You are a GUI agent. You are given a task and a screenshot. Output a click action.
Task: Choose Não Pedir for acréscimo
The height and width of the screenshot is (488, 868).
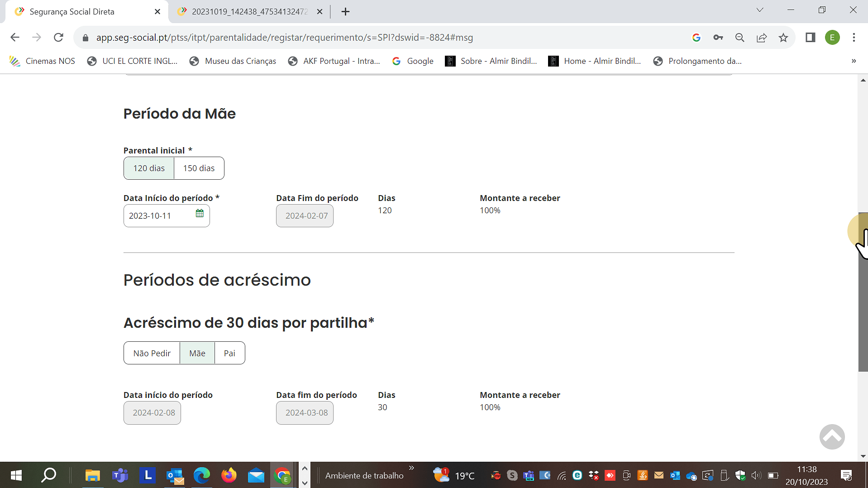pyautogui.click(x=152, y=353)
